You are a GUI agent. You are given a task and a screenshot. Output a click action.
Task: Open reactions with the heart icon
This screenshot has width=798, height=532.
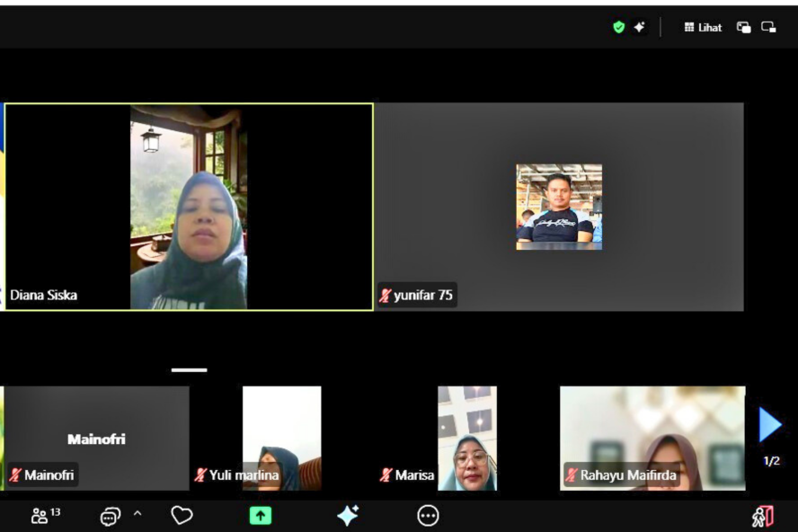[182, 515]
